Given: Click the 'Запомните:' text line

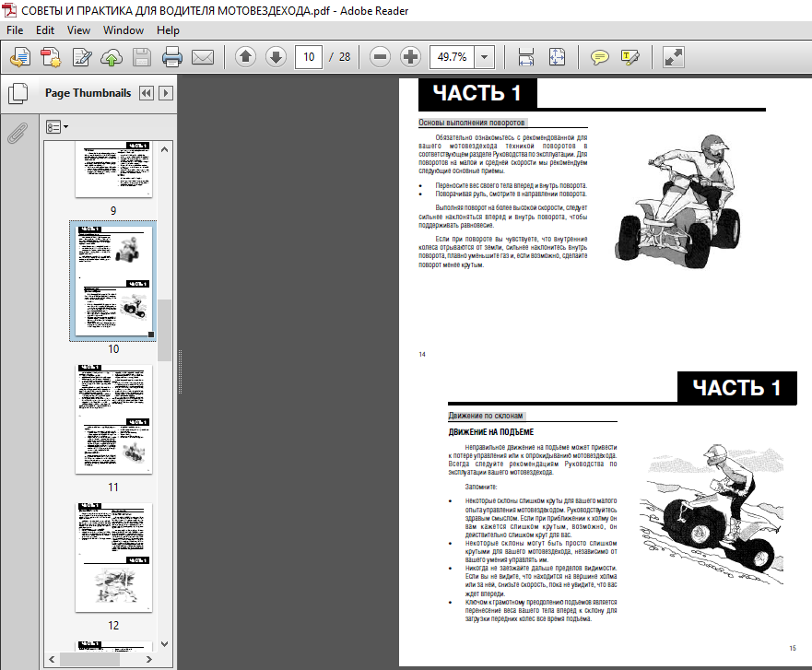Looking at the screenshot, I should coord(481,488).
